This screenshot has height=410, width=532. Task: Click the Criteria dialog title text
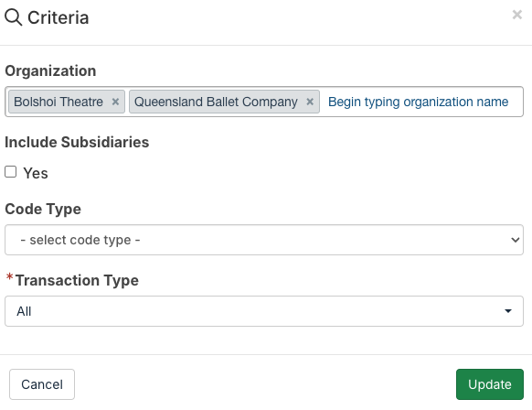point(58,17)
